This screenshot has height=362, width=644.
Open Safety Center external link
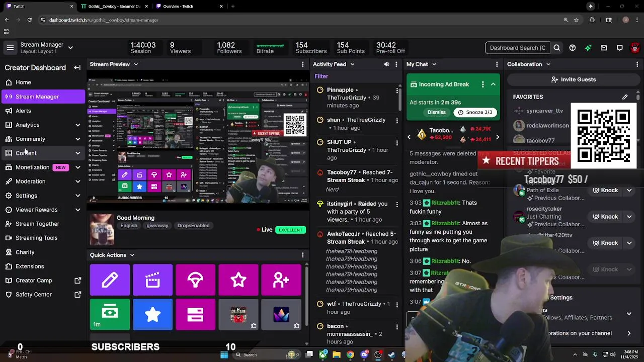43,295
